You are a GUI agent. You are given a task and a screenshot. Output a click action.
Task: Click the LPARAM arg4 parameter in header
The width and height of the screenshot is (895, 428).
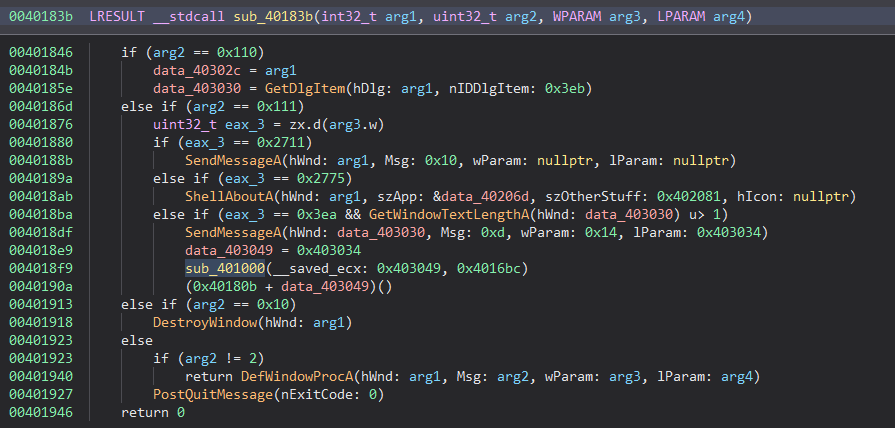[712, 17]
